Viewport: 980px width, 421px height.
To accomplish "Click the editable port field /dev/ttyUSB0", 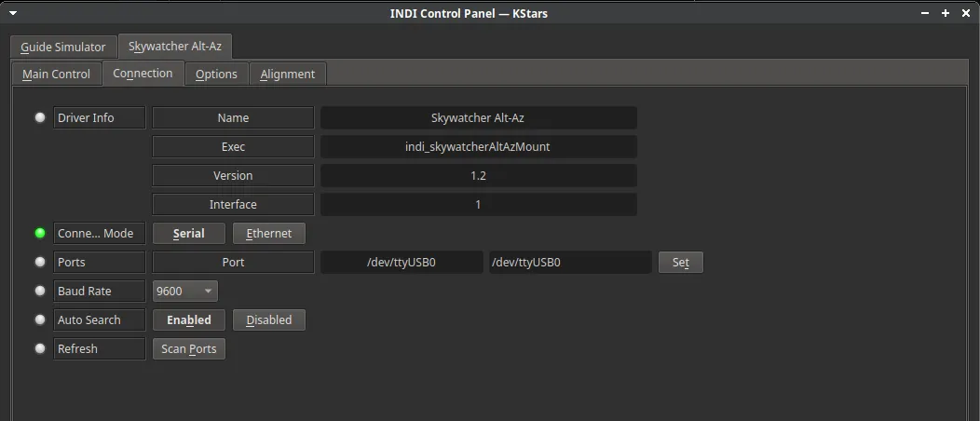I will click(571, 263).
